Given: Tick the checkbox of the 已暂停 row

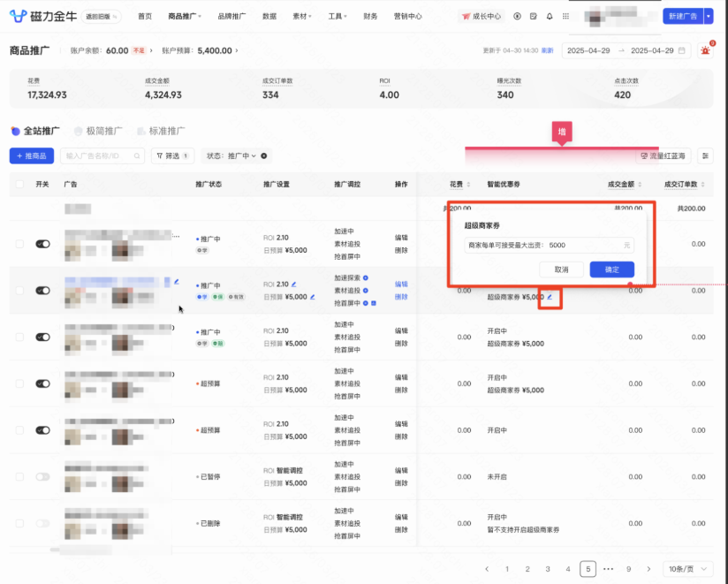Looking at the screenshot, I should click(x=19, y=477).
